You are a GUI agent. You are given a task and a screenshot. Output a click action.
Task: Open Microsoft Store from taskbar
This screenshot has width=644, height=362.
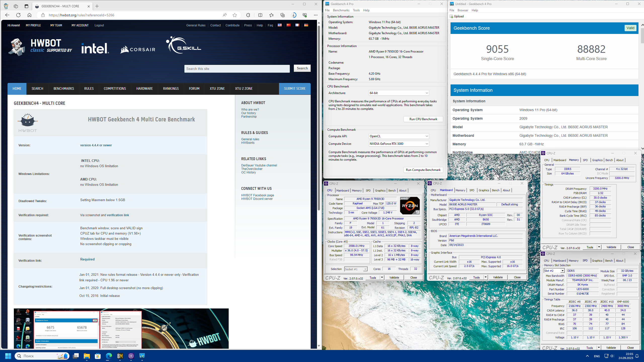pyautogui.click(x=98, y=356)
